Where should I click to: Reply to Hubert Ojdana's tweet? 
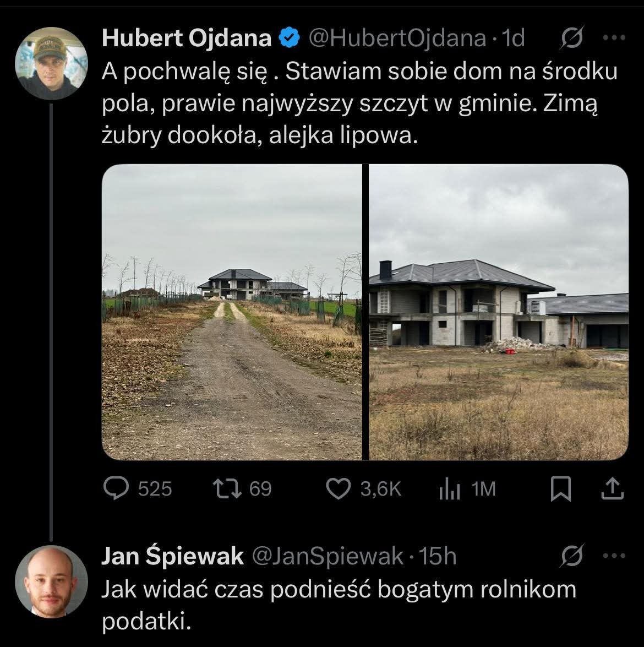117,489
